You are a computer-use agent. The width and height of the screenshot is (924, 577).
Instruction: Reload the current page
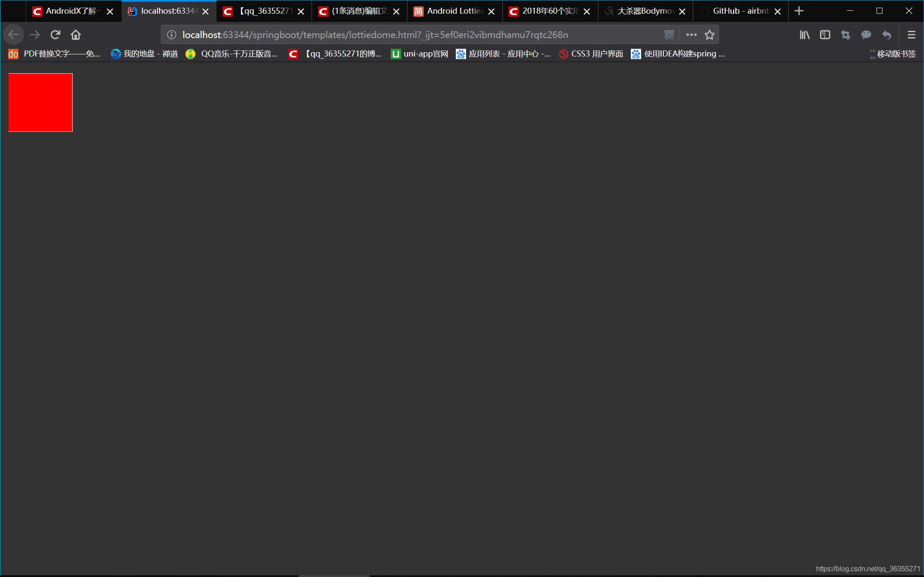coord(55,35)
